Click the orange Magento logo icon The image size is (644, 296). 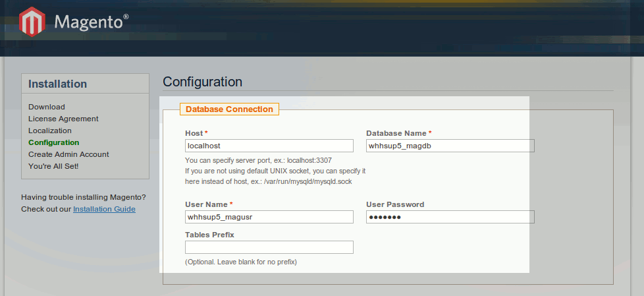[x=33, y=22]
